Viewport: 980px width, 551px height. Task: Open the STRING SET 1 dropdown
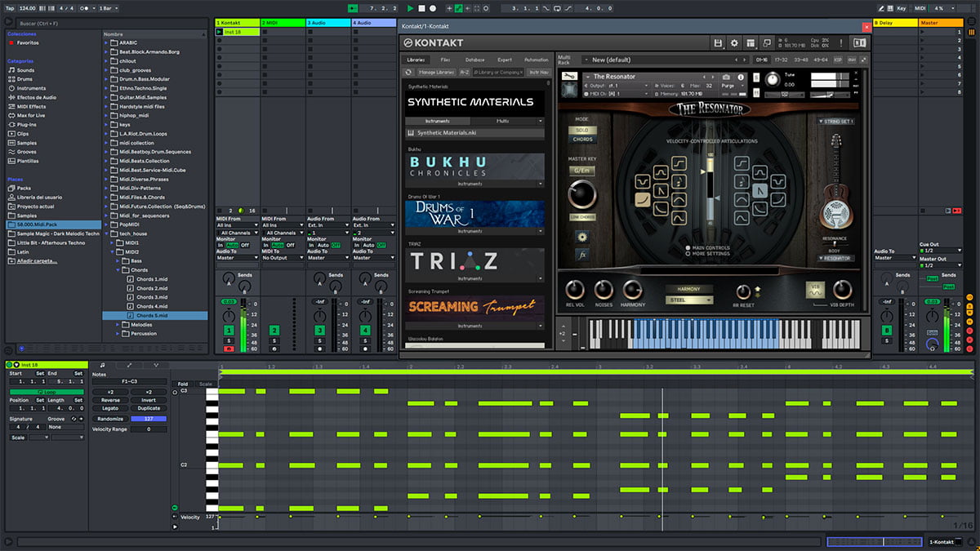point(836,122)
